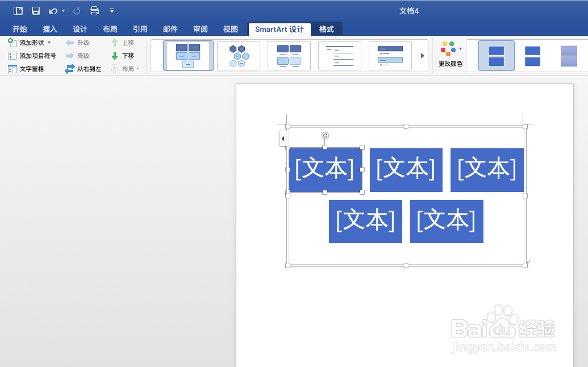The height and width of the screenshot is (367, 588).
Task: Open the 布局 ribbon tab
Action: [x=110, y=29]
